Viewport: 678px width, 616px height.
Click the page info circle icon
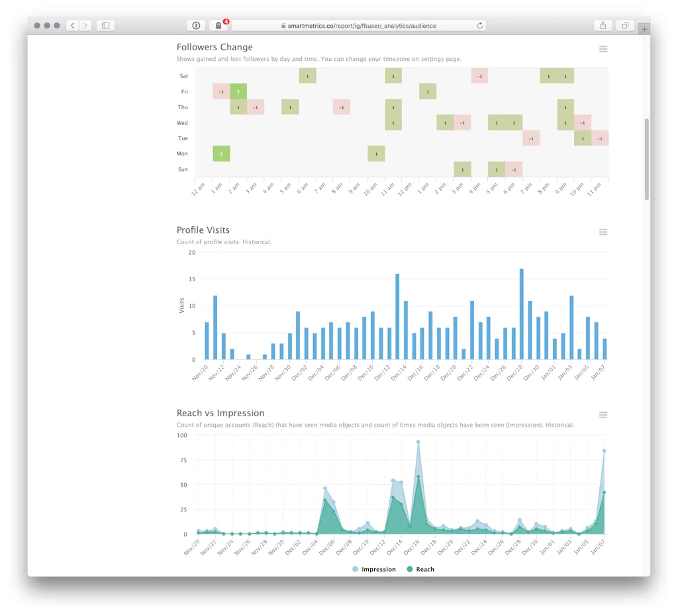click(x=195, y=25)
